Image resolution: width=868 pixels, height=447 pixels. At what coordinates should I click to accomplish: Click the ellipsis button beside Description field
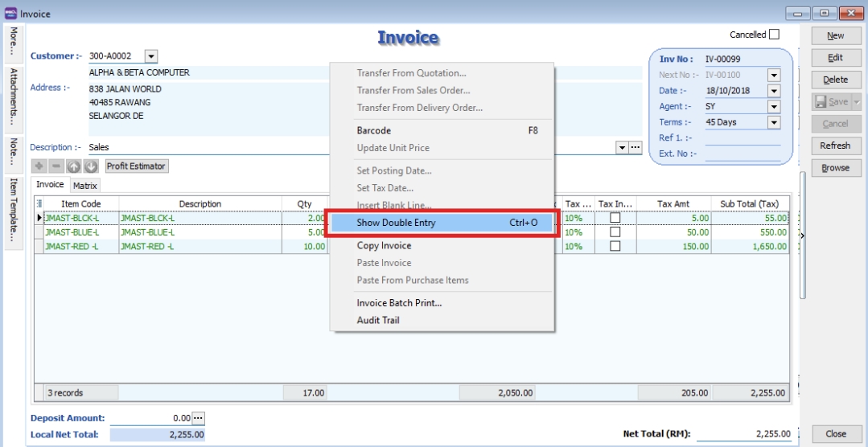click(x=635, y=148)
